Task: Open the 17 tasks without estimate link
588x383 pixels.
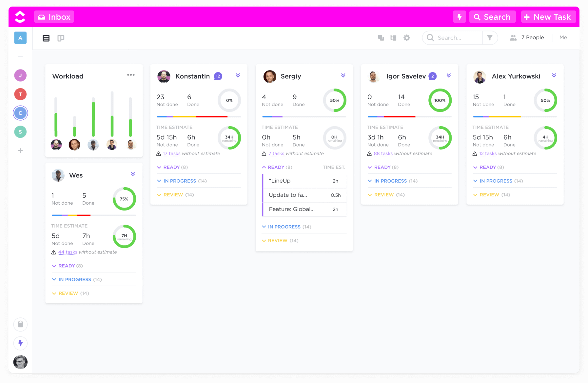Action: [x=172, y=153]
